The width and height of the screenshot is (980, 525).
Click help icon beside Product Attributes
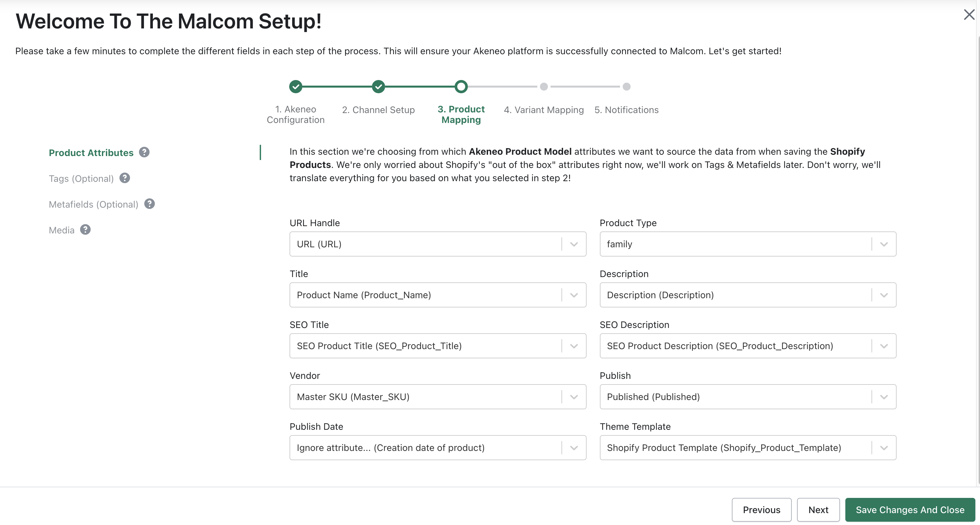(x=144, y=152)
